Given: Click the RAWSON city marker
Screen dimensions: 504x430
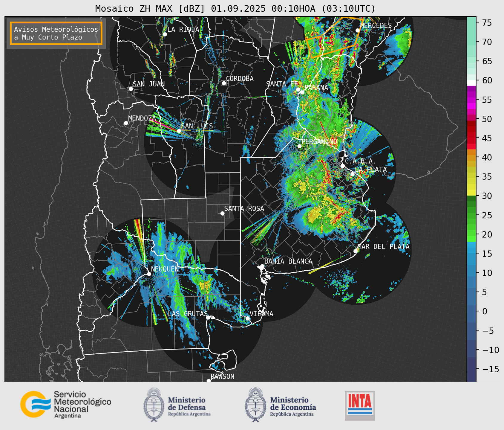Looking at the screenshot, I should [x=209, y=381].
